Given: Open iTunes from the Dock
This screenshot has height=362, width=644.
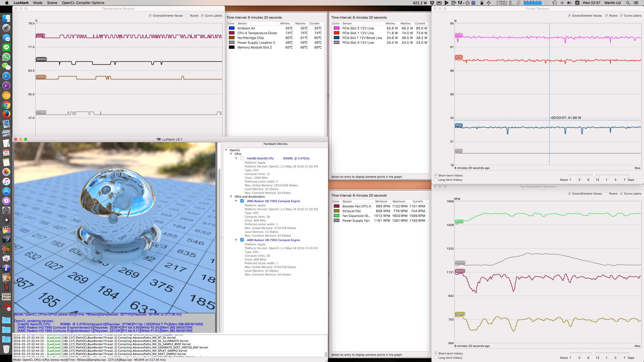Looking at the screenshot, I should click(6, 182).
